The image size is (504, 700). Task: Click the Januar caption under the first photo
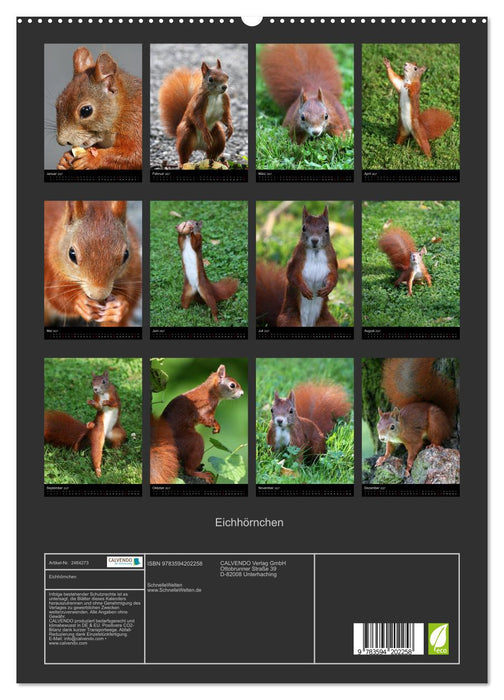[53, 174]
